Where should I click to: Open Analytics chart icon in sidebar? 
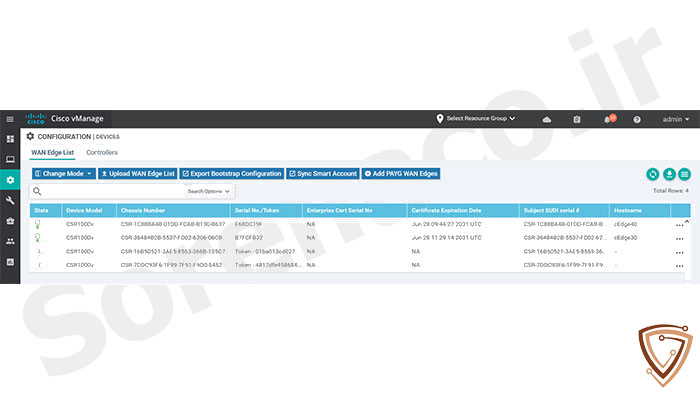[10, 262]
